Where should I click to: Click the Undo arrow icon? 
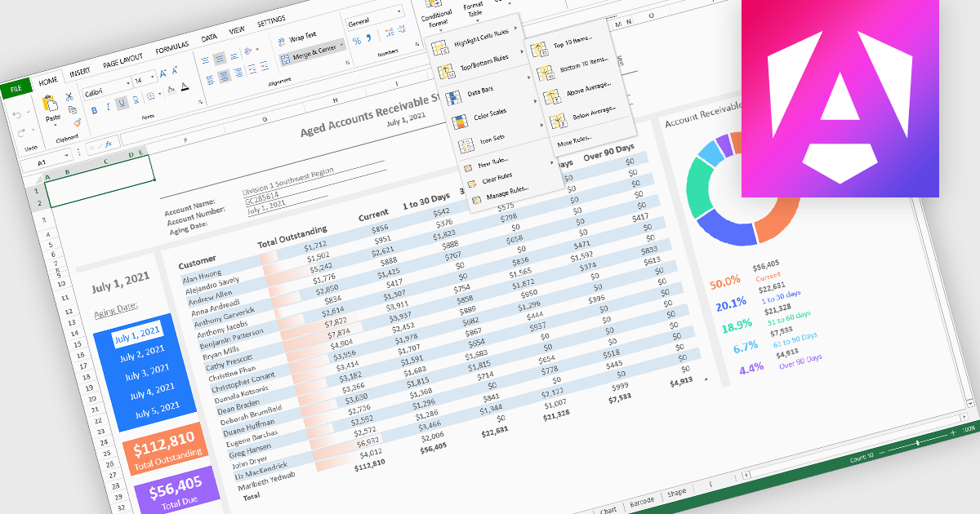pos(18,114)
